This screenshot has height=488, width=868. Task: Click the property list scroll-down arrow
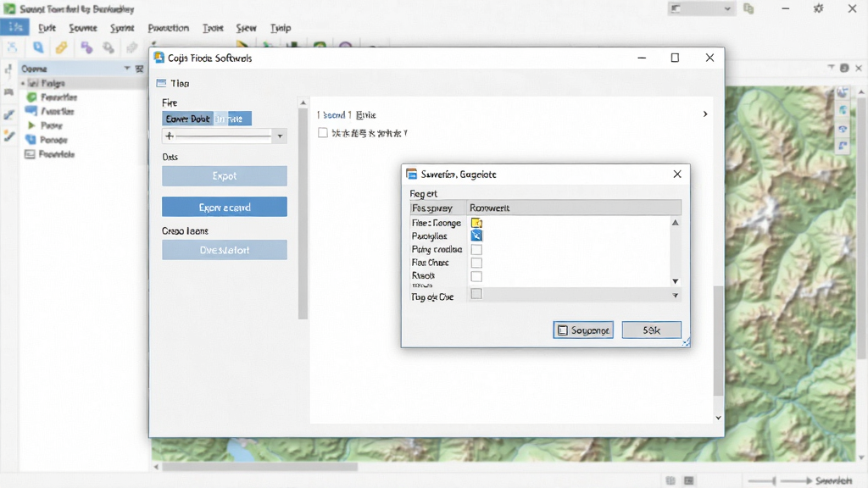[676, 281]
